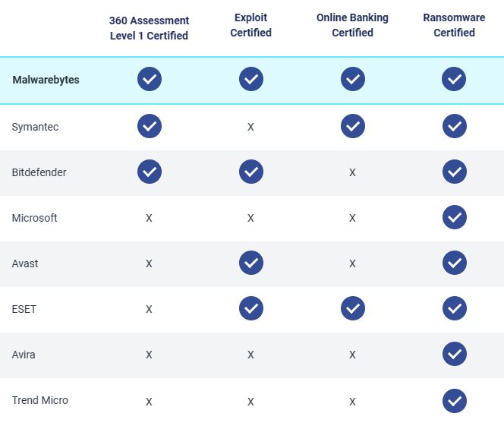This screenshot has width=504, height=429.
Task: Click Malwarebytes 360 Assessment checkmark icon
Action: (x=150, y=79)
